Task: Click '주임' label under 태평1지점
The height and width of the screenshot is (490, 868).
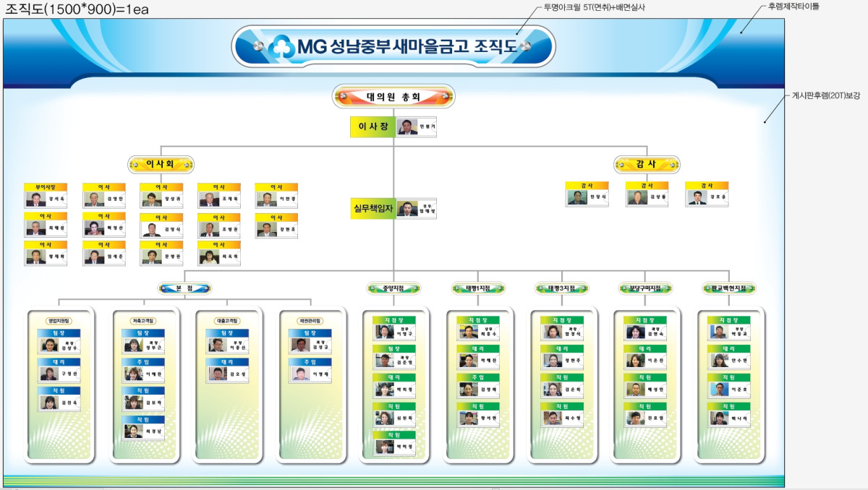Action: click(x=479, y=378)
